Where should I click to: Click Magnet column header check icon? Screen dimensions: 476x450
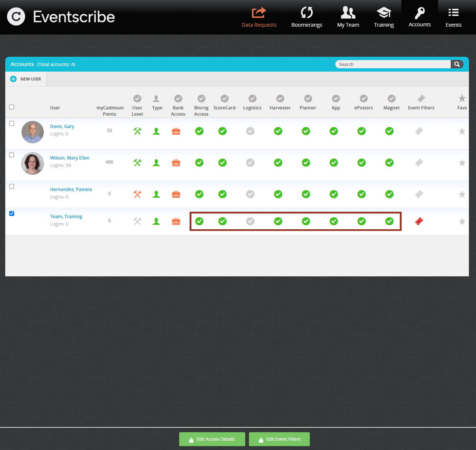pos(391,98)
